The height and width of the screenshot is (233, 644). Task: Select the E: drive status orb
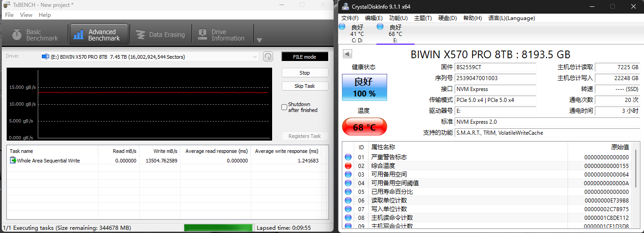click(380, 27)
